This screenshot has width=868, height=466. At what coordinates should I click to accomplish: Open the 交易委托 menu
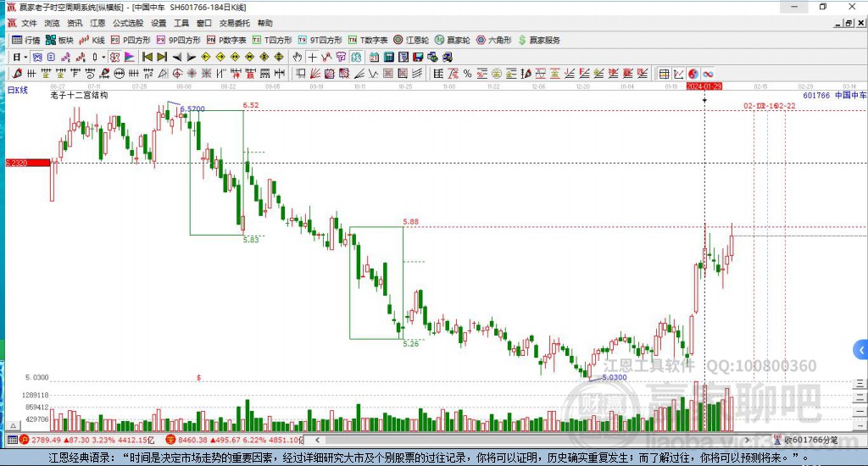click(x=234, y=23)
